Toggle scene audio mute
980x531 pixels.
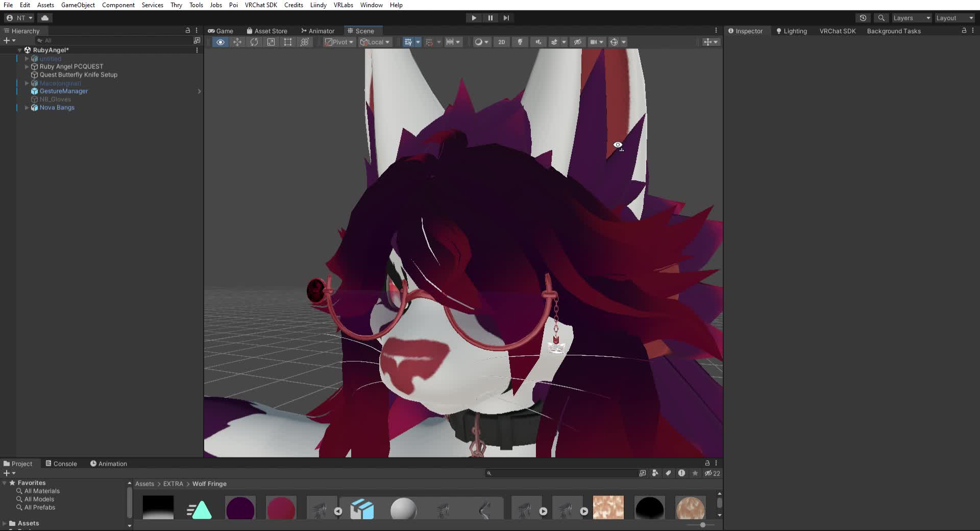pyautogui.click(x=538, y=42)
